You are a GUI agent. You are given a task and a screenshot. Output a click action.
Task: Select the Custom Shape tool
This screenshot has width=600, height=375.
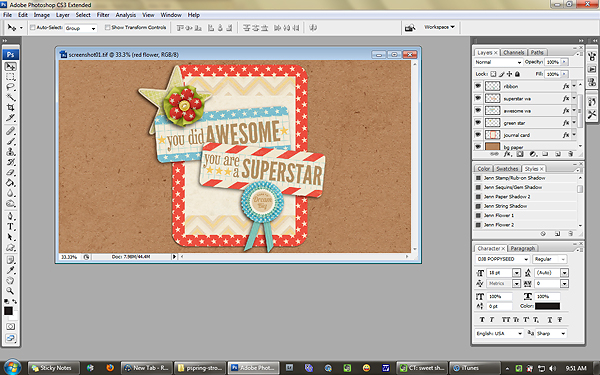click(10, 247)
